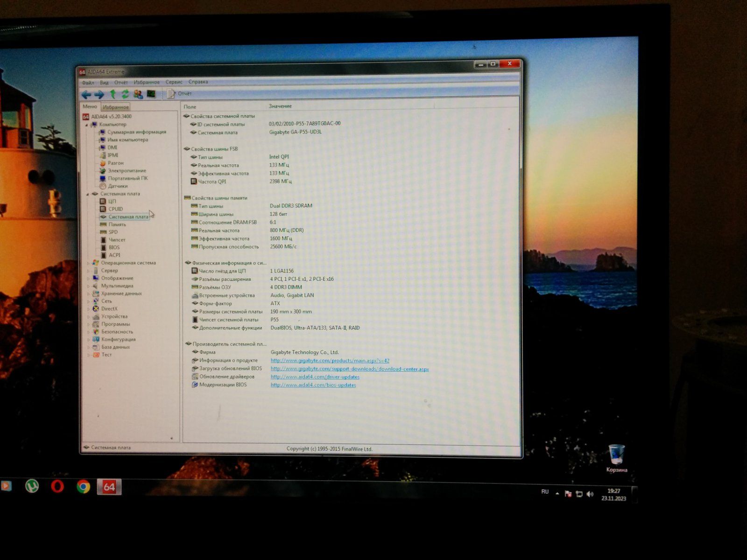Click the Forward arrow toolbar icon
Viewport: 747px width, 560px height.
coord(99,95)
